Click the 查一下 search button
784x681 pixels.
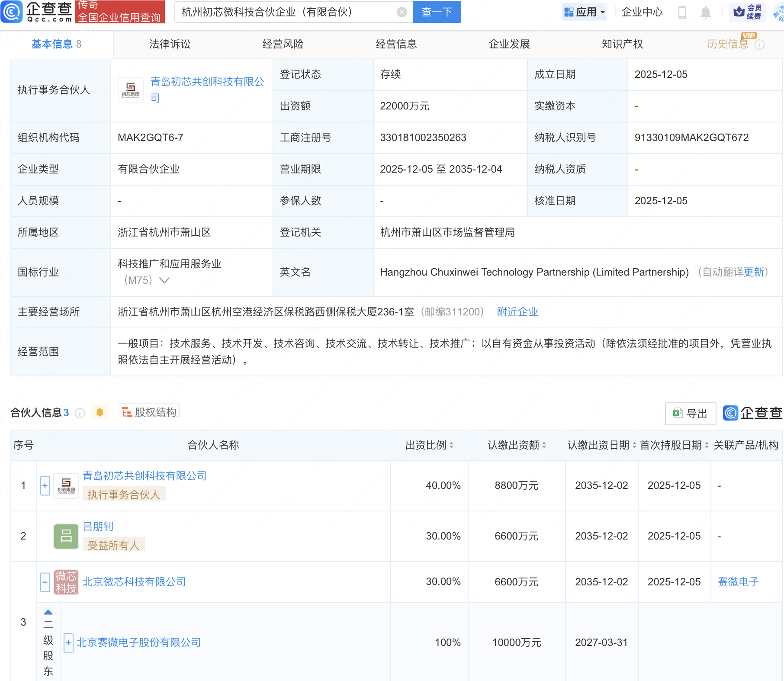[436, 12]
